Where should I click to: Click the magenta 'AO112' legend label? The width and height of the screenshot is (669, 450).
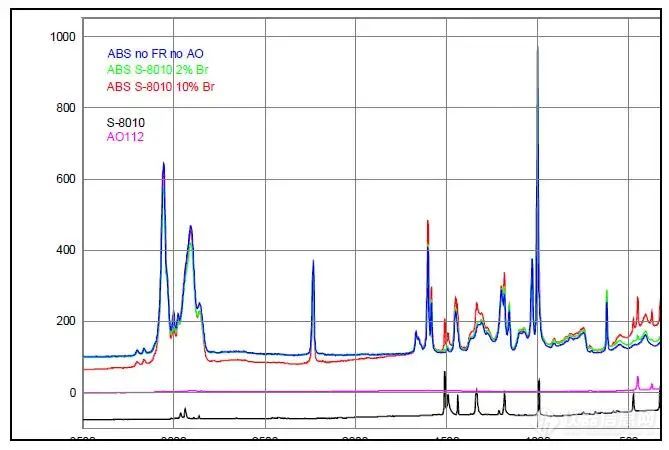click(125, 137)
